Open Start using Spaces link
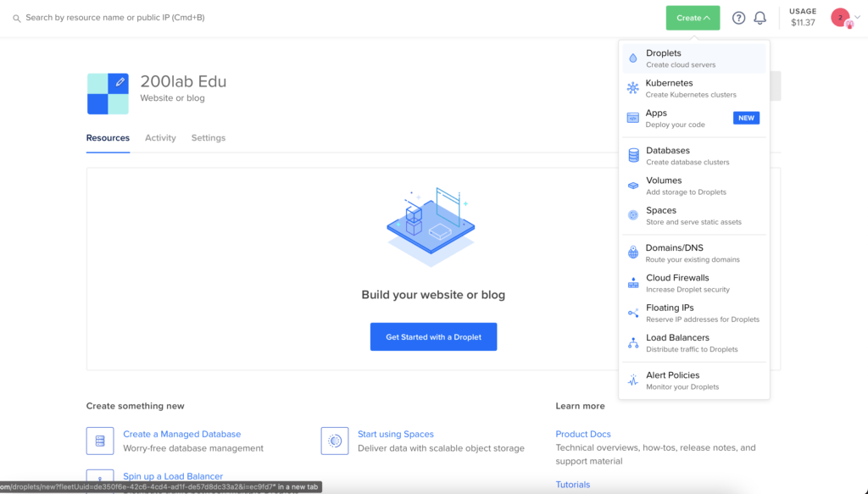 [x=396, y=434]
